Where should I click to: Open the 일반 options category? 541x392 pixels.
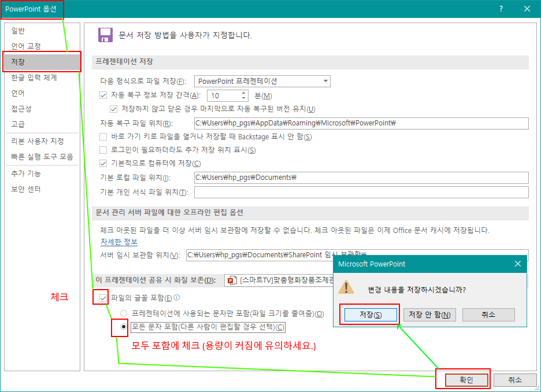click(x=42, y=31)
